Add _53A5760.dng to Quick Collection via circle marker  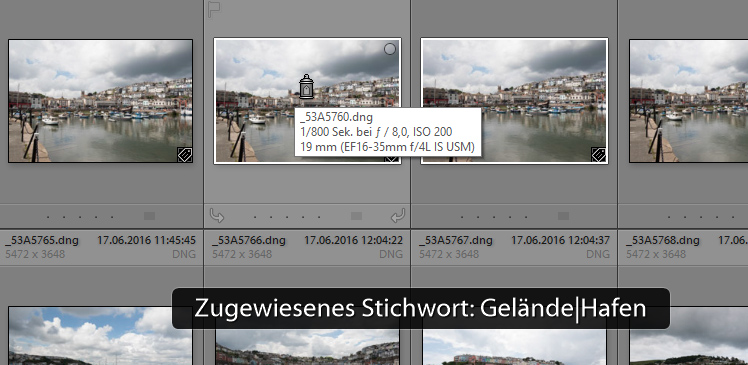(x=390, y=49)
